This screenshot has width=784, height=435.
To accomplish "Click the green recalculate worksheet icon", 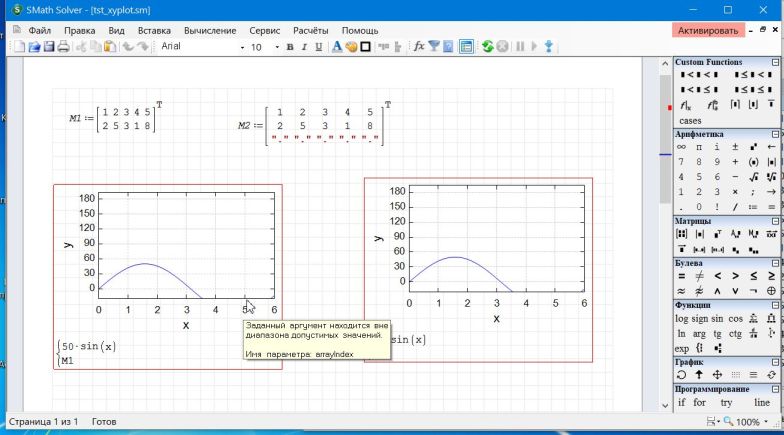I will (x=487, y=47).
